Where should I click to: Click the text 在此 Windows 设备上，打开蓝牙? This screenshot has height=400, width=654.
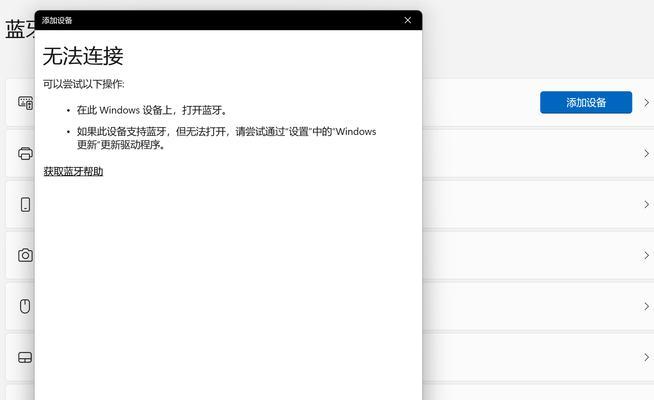[152, 110]
